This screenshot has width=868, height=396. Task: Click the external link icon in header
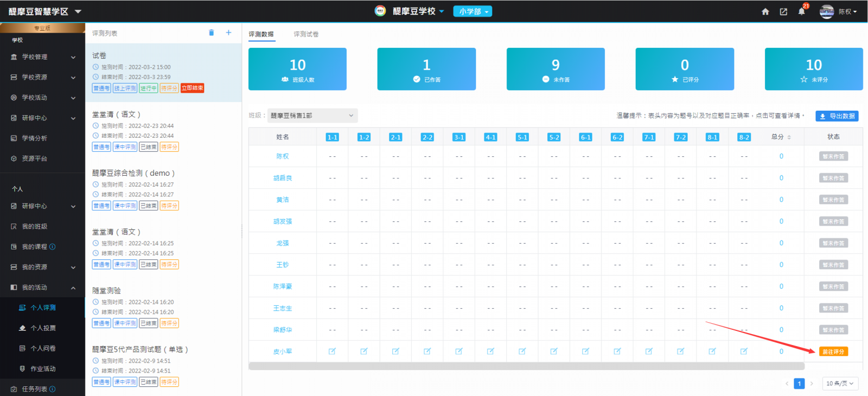coord(783,11)
